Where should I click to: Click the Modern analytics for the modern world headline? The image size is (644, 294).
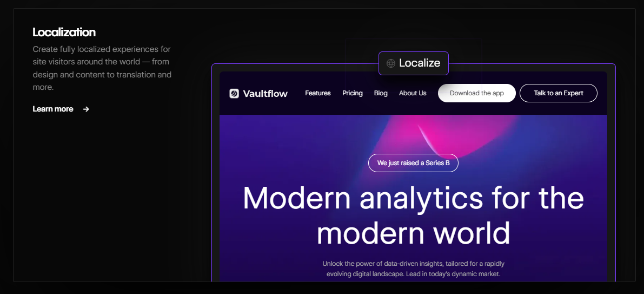[x=413, y=215]
